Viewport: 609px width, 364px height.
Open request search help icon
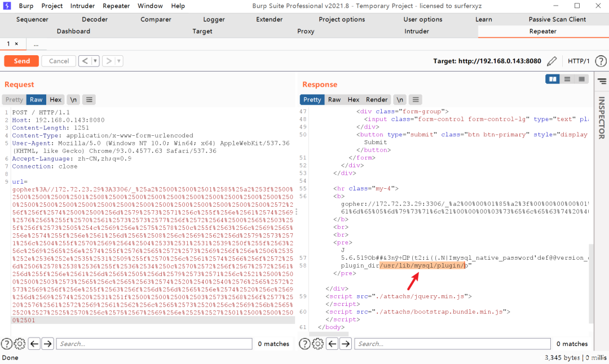(x=6, y=343)
